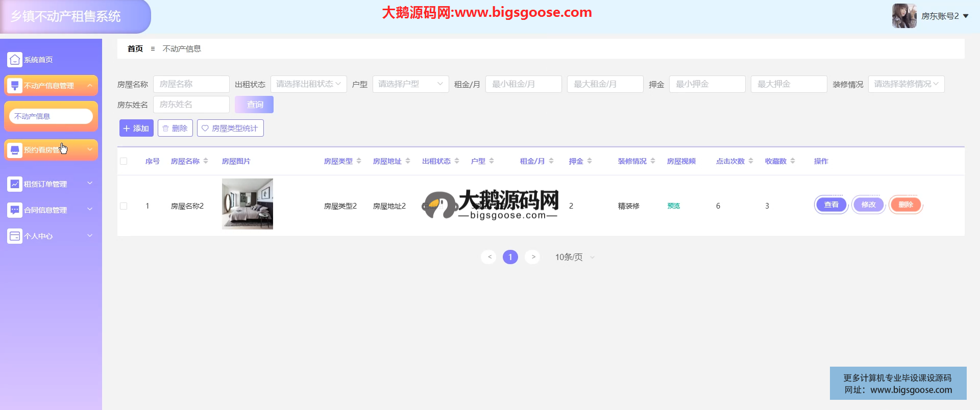Go to 首页 breadcrumb

coord(135,49)
